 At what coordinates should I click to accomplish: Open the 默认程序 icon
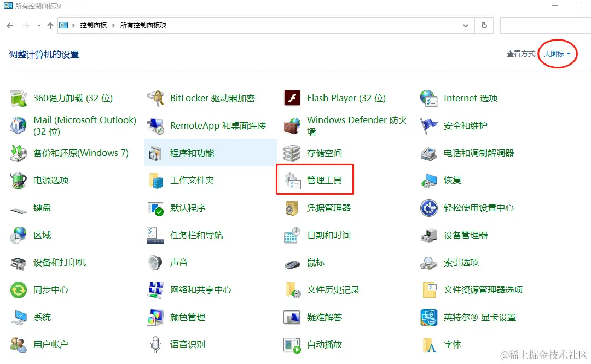coord(155,208)
